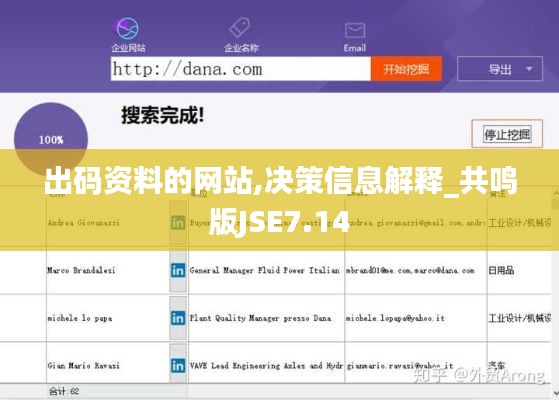Select title General Manager Fluid Power Italian
This screenshot has width=559, height=400.
click(265, 270)
